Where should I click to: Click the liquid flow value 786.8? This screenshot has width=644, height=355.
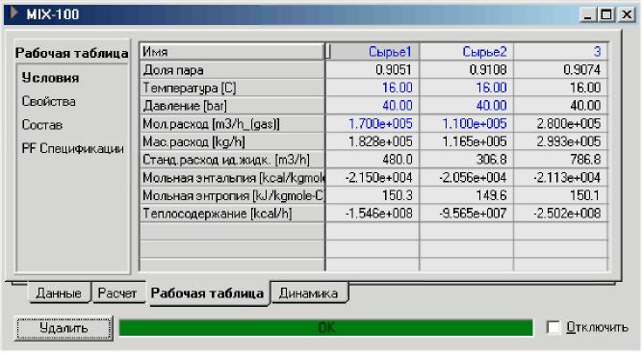(x=560, y=160)
